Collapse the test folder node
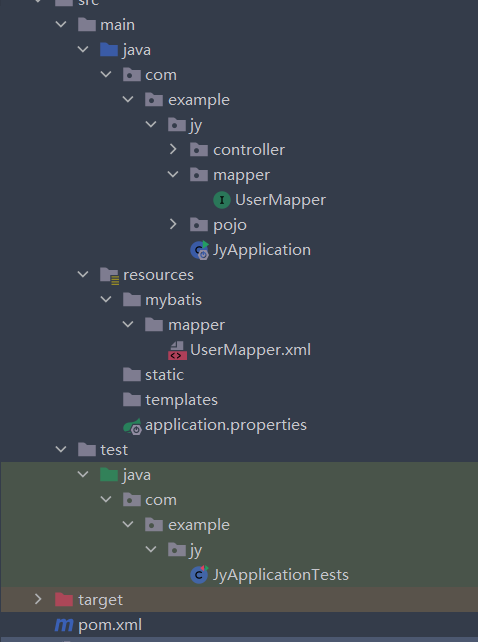 pos(61,449)
